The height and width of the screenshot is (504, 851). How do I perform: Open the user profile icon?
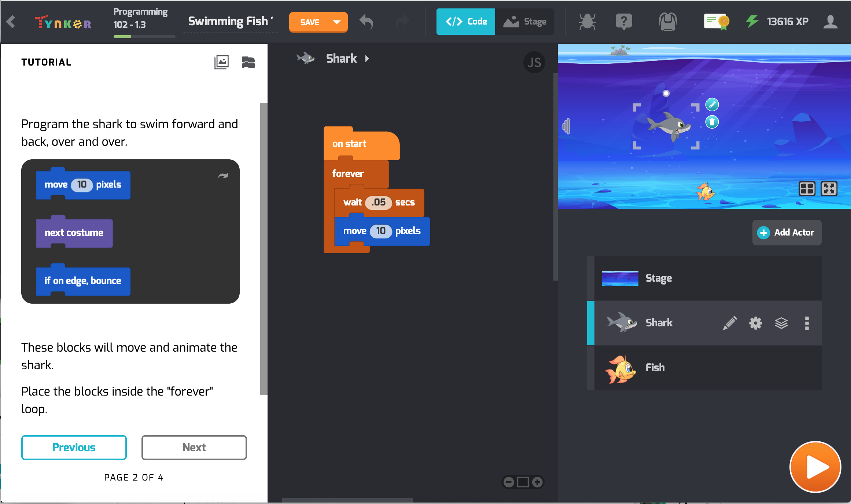830,22
